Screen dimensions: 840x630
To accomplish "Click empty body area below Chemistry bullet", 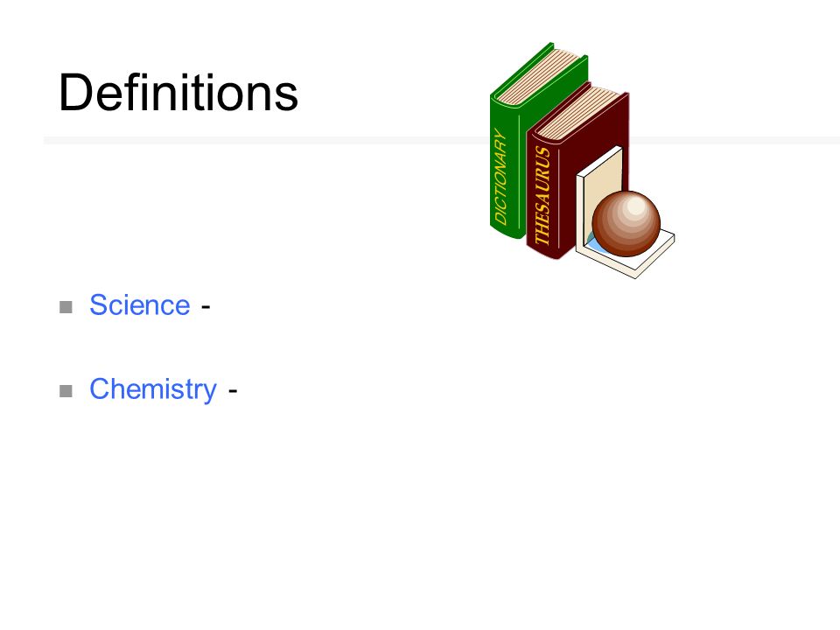I will [x=420, y=509].
